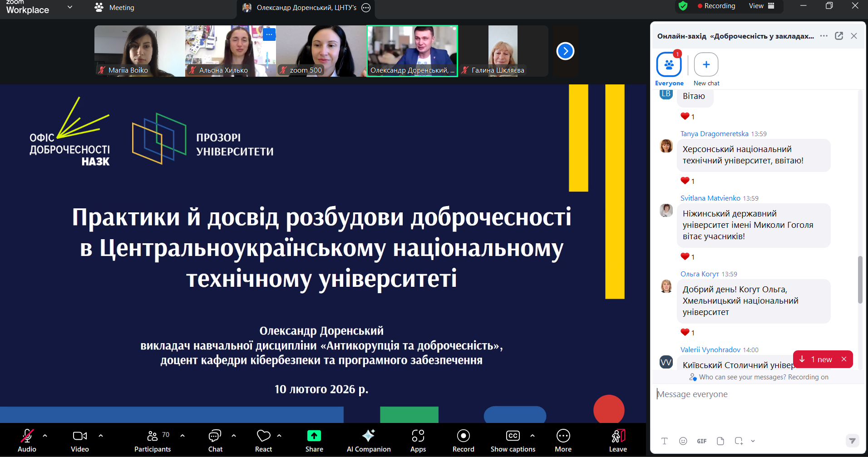Open the React emoji menu
The height and width of the screenshot is (457, 868).
[x=263, y=440]
